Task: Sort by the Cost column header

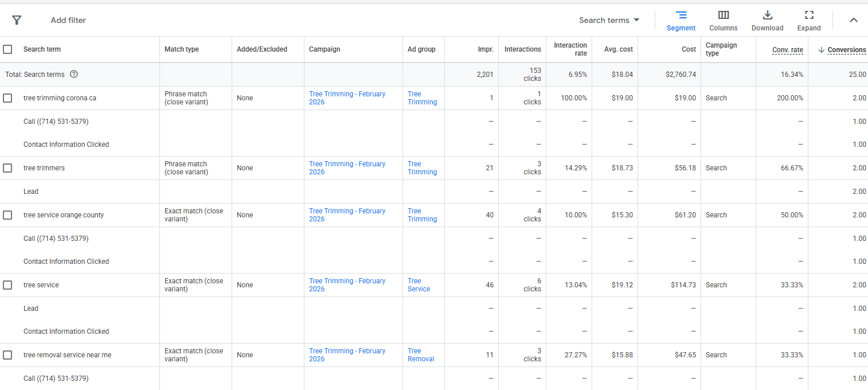Action: coord(689,49)
